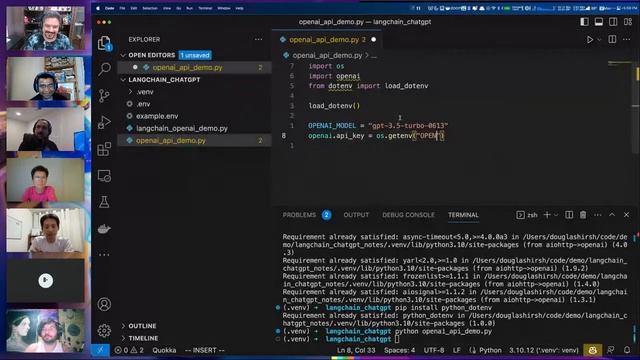Switch to the Problems tab

pos(299,215)
